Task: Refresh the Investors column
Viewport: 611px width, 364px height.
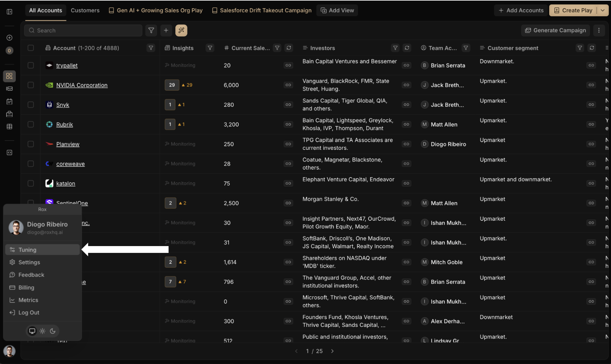Action: coord(407,48)
